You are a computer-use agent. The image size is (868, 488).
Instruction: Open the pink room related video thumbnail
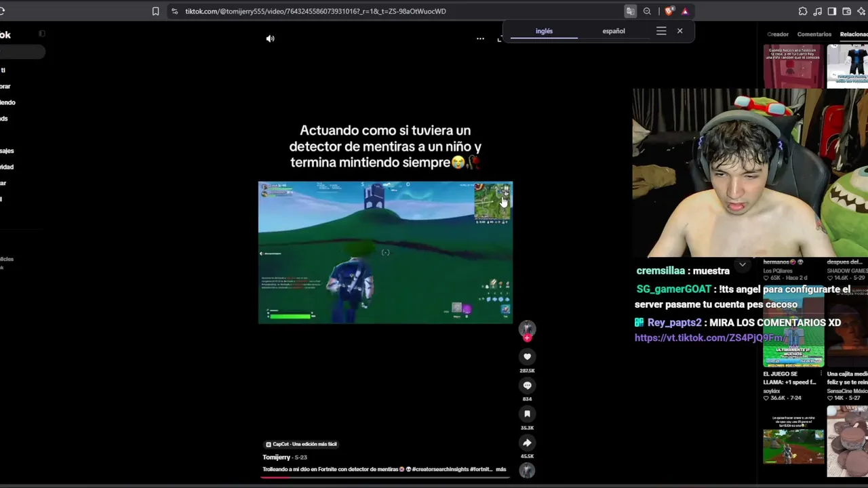pos(793,66)
